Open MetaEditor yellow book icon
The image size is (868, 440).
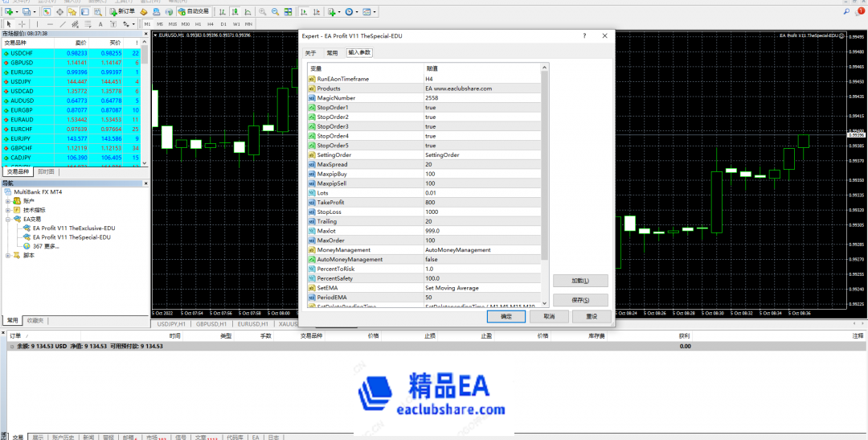tap(143, 11)
